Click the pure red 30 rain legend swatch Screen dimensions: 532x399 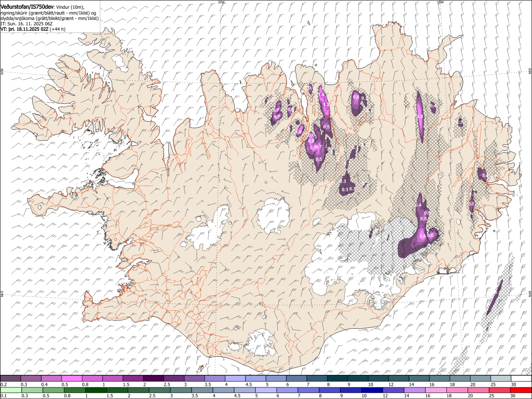tap(521, 390)
